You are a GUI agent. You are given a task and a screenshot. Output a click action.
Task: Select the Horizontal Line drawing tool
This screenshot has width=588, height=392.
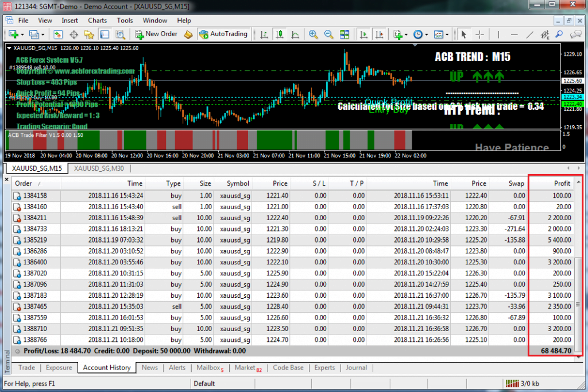(x=514, y=34)
